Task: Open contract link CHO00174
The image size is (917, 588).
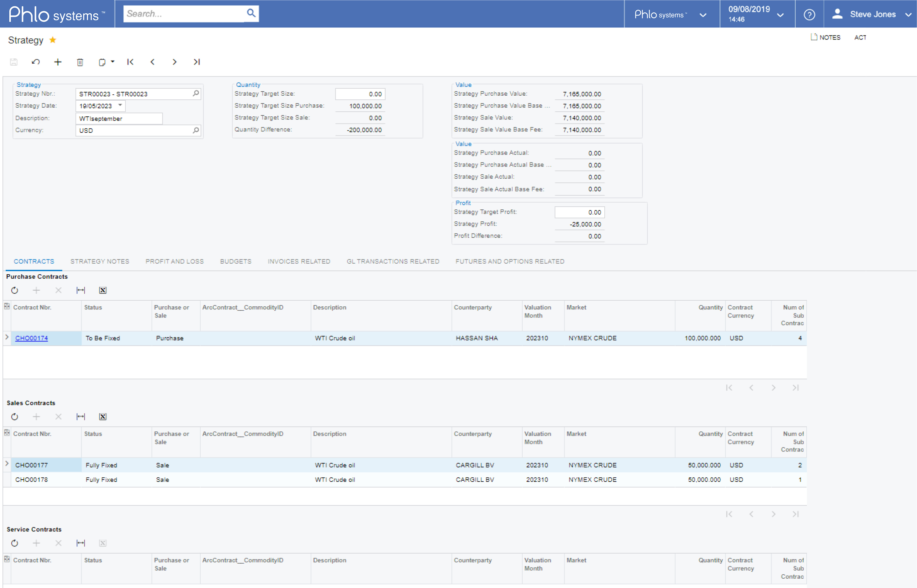Action: 34,338
